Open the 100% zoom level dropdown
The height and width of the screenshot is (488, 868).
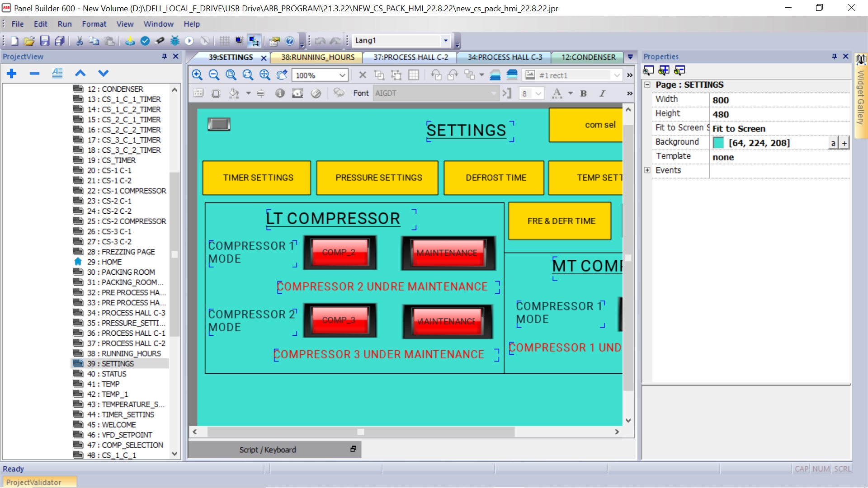[342, 75]
